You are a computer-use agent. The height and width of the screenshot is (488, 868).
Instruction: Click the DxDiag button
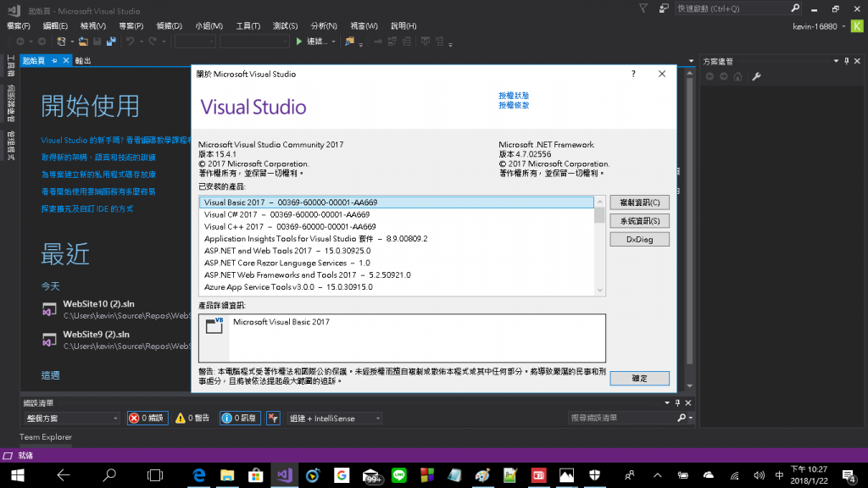(x=639, y=240)
